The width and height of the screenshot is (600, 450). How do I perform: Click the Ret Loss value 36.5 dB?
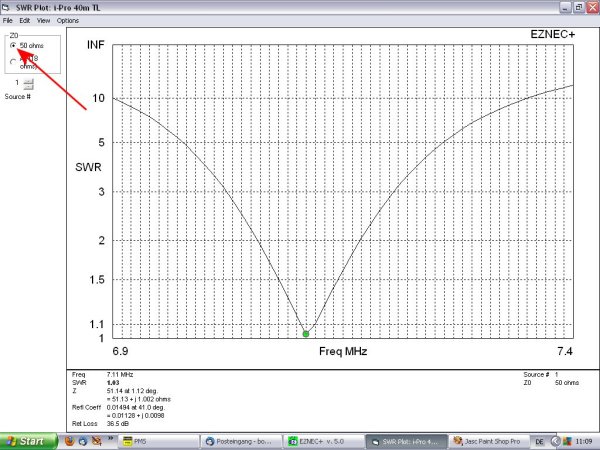click(x=118, y=424)
